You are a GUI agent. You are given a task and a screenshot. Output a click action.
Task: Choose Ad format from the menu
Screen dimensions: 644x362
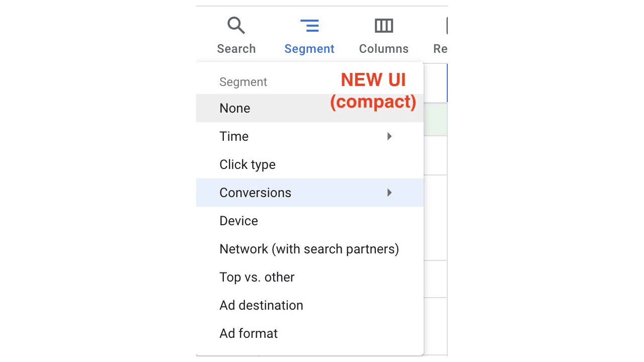pos(310,333)
